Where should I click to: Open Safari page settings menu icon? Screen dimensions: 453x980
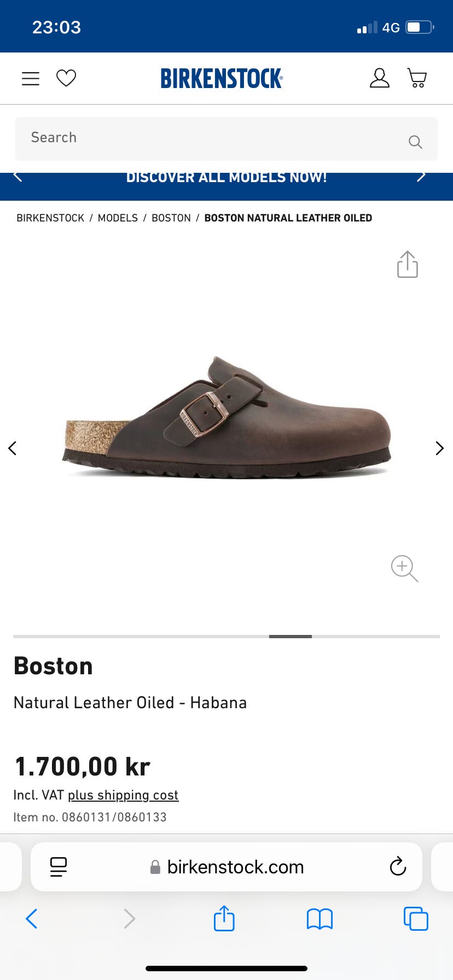59,867
